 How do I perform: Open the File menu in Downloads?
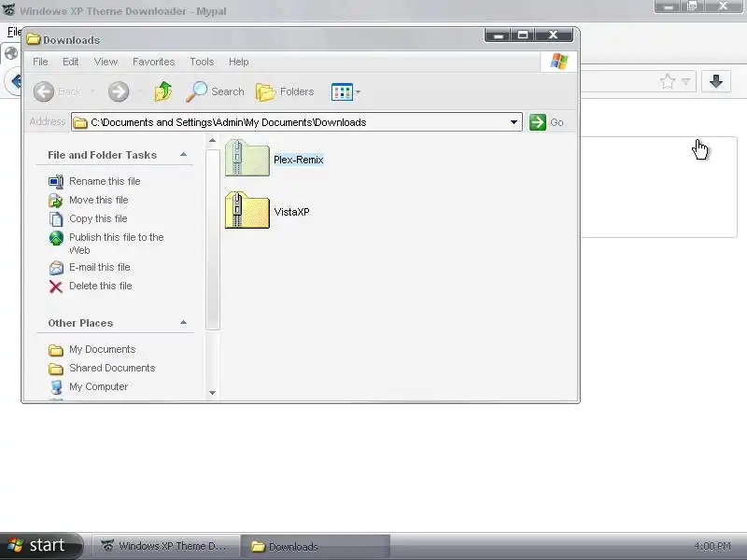tap(40, 62)
